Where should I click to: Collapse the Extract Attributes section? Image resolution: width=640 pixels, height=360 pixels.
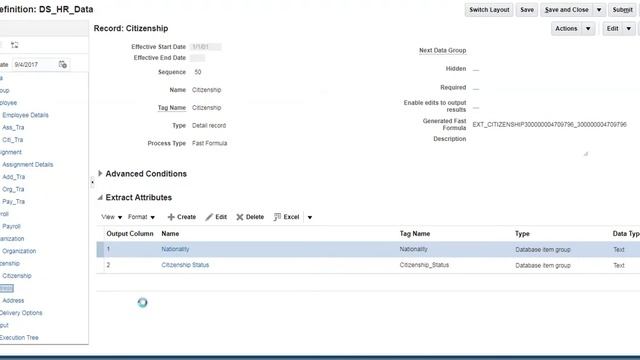point(100,198)
